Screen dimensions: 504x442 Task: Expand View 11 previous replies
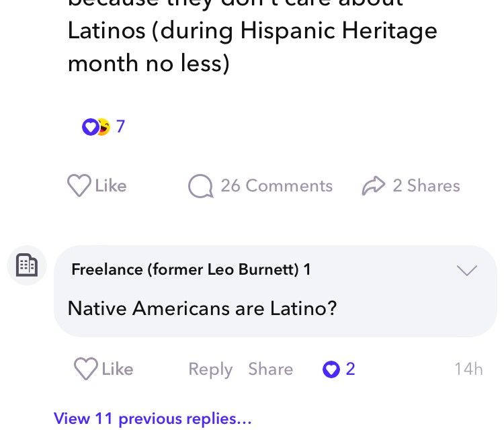coord(153,418)
